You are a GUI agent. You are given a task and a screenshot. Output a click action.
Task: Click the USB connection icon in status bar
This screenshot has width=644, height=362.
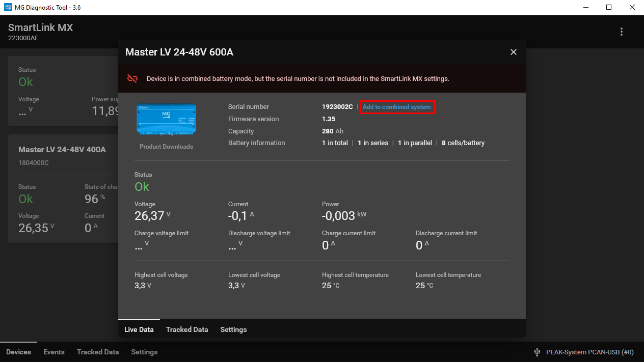click(x=536, y=352)
